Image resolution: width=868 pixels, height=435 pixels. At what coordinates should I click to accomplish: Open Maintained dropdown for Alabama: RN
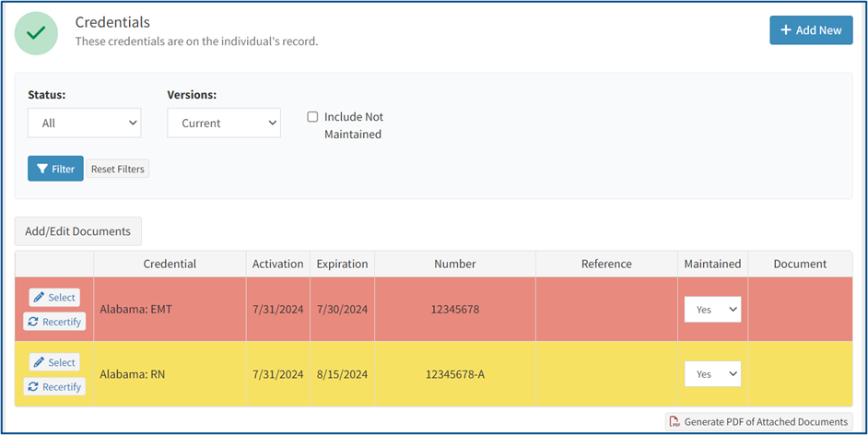click(712, 374)
